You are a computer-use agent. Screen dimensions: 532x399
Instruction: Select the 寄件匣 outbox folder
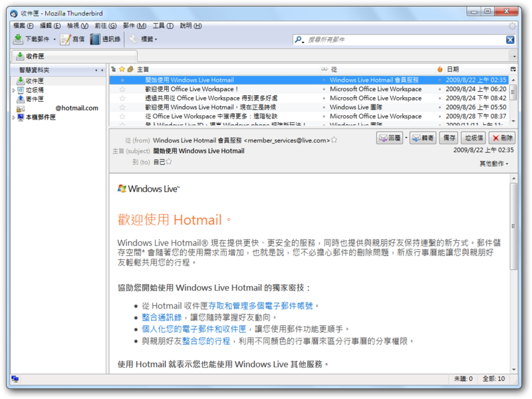point(21,97)
